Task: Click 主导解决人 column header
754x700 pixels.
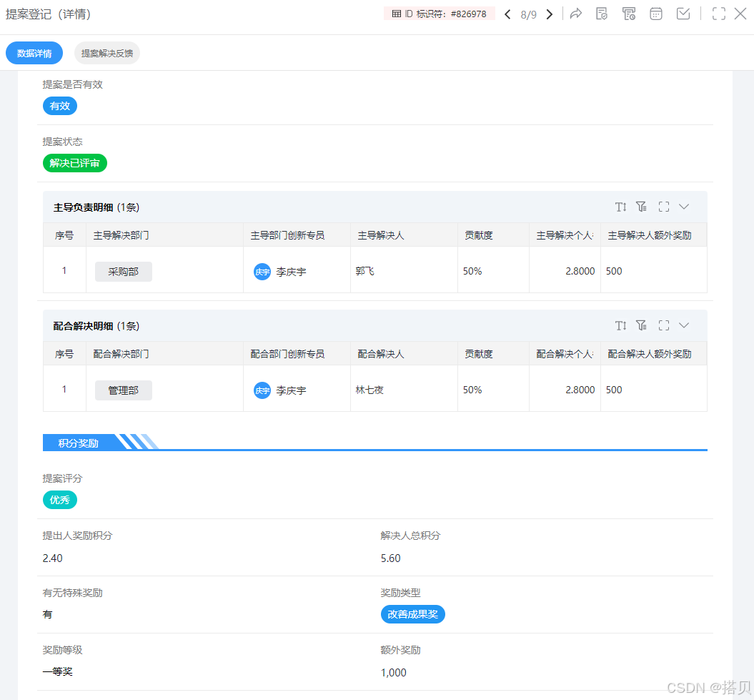Action: [x=404, y=235]
